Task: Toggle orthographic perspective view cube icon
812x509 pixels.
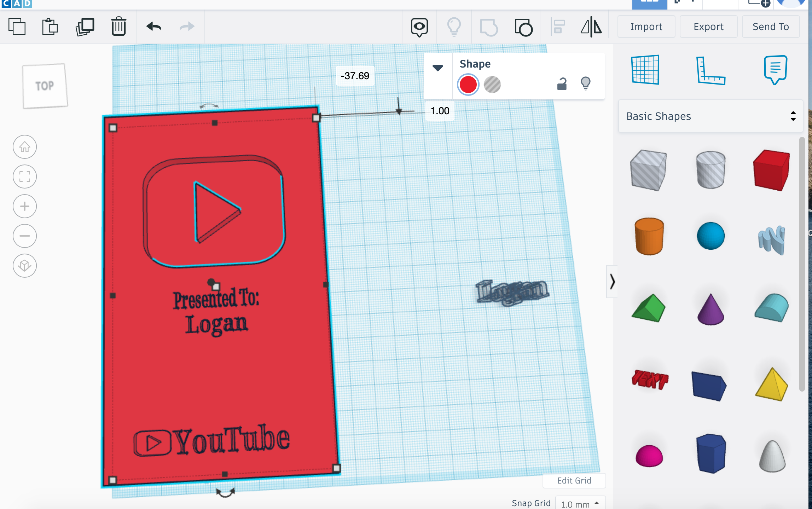Action: point(25,266)
